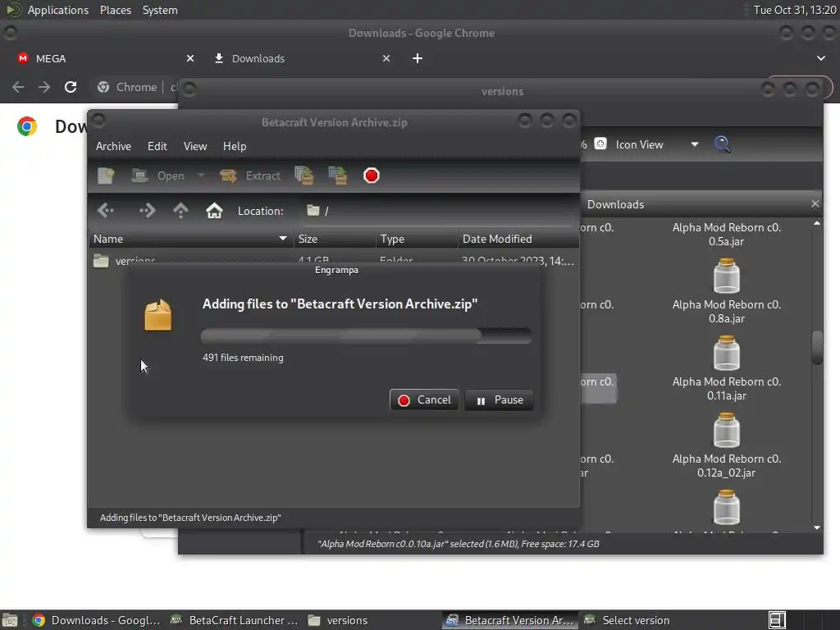Click the home location icon in Engrampa
This screenshot has width=840, height=630.
pyautogui.click(x=214, y=211)
